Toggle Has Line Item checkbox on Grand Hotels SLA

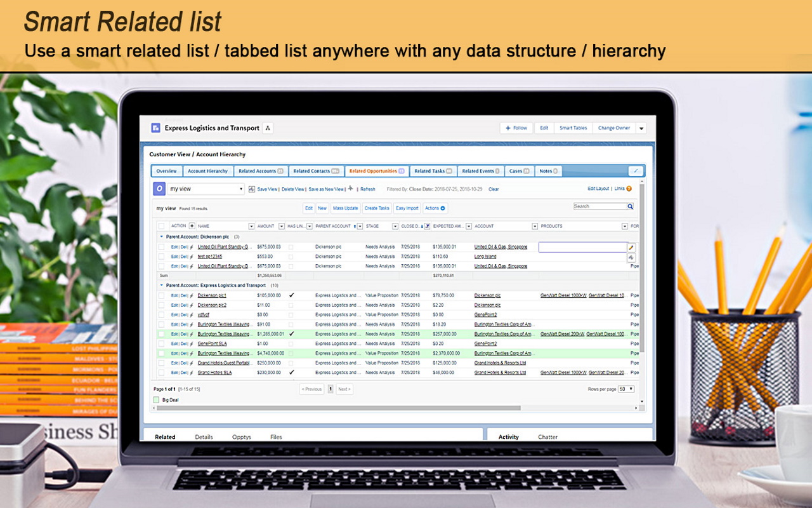click(x=292, y=373)
